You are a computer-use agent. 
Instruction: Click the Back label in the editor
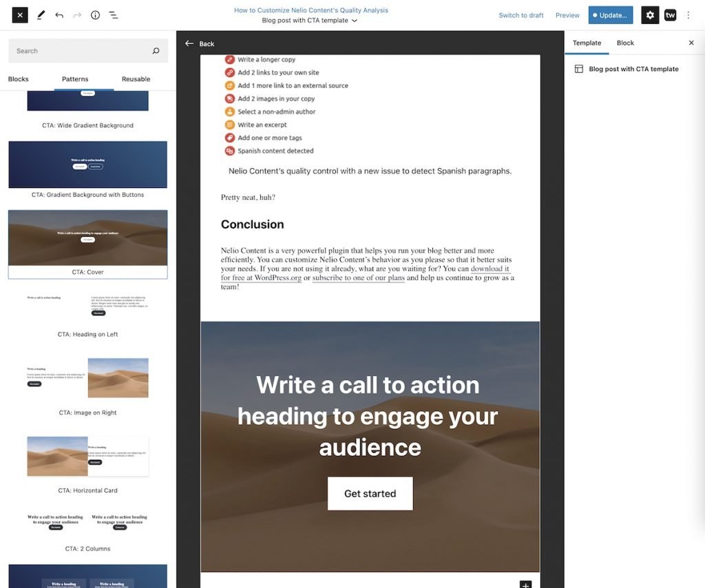207,43
